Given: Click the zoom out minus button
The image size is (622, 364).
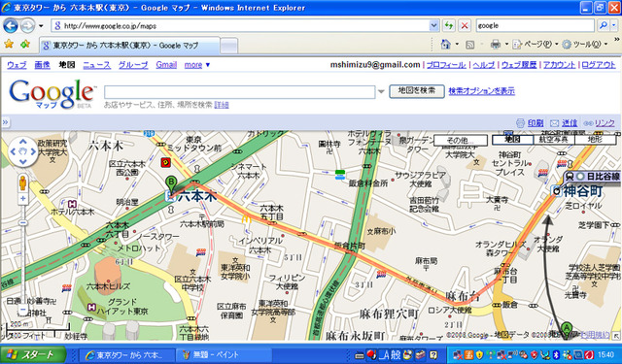Looking at the screenshot, I should tap(23, 310).
